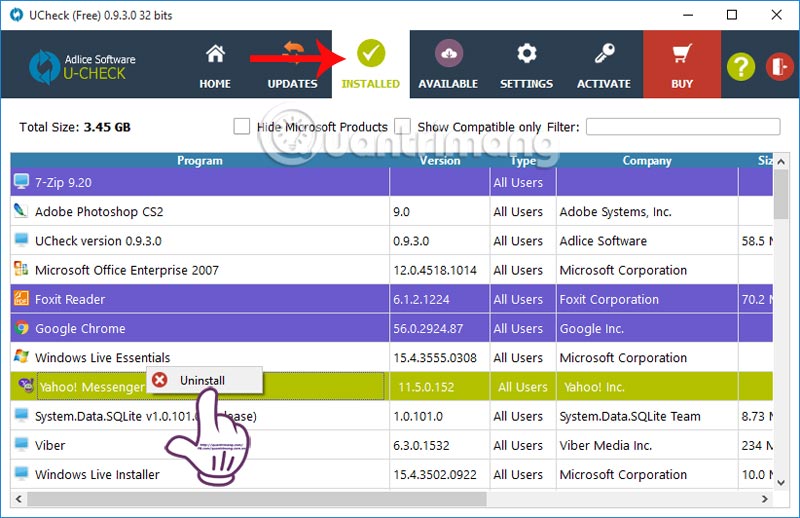The image size is (800, 518).
Task: Click the 7-Zip program icon
Action: tap(21, 181)
